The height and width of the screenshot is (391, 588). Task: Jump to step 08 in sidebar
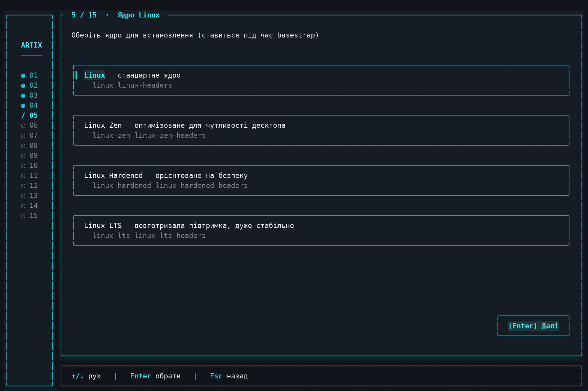[29, 146]
